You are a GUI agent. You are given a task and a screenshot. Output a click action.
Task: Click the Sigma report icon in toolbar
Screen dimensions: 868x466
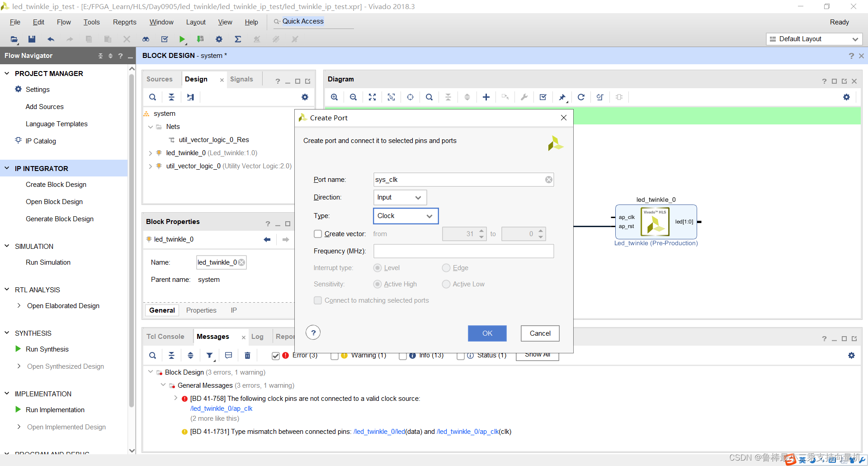pos(238,39)
